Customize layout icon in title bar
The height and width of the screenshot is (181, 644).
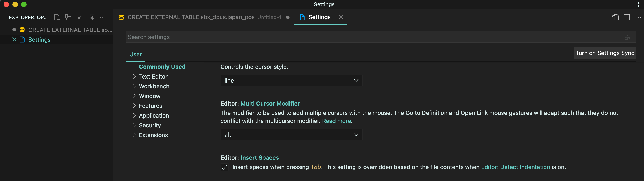[637, 4]
